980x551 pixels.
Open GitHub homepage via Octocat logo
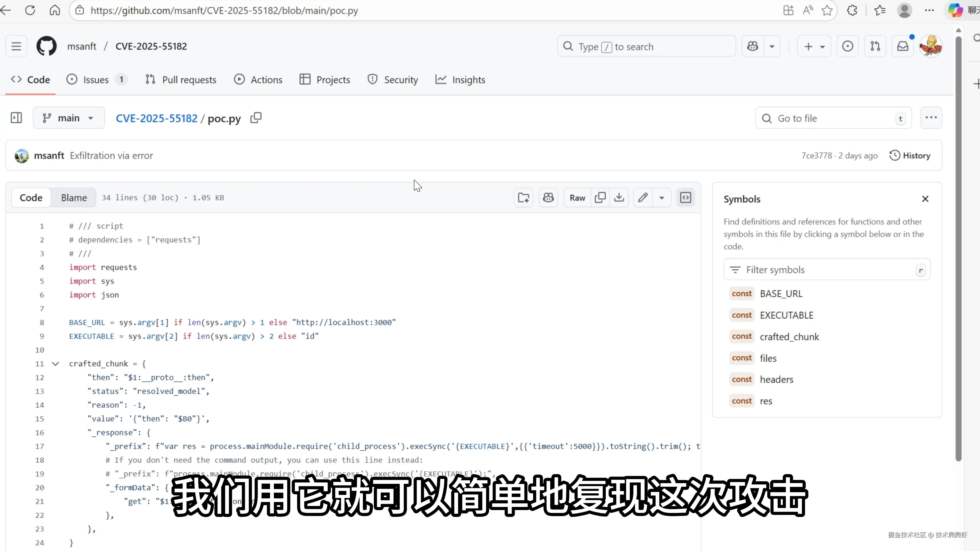[46, 46]
